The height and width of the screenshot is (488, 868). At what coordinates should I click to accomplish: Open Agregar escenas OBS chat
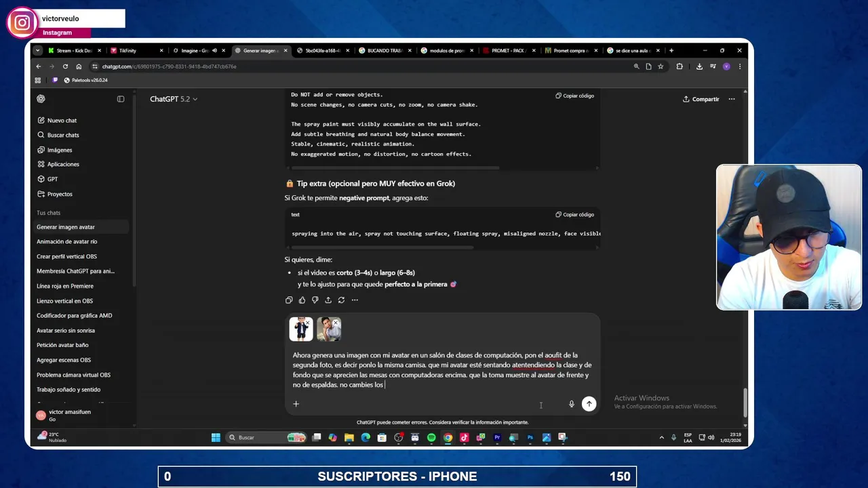tap(64, 360)
